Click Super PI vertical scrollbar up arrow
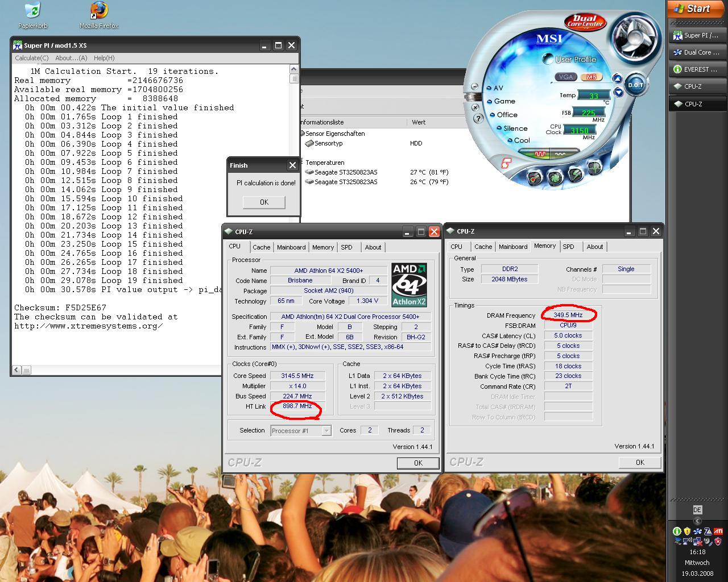The image size is (728, 582). pyautogui.click(x=294, y=70)
